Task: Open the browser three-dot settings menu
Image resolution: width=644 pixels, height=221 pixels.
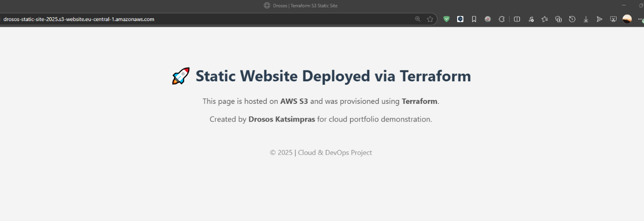Action: point(641,19)
